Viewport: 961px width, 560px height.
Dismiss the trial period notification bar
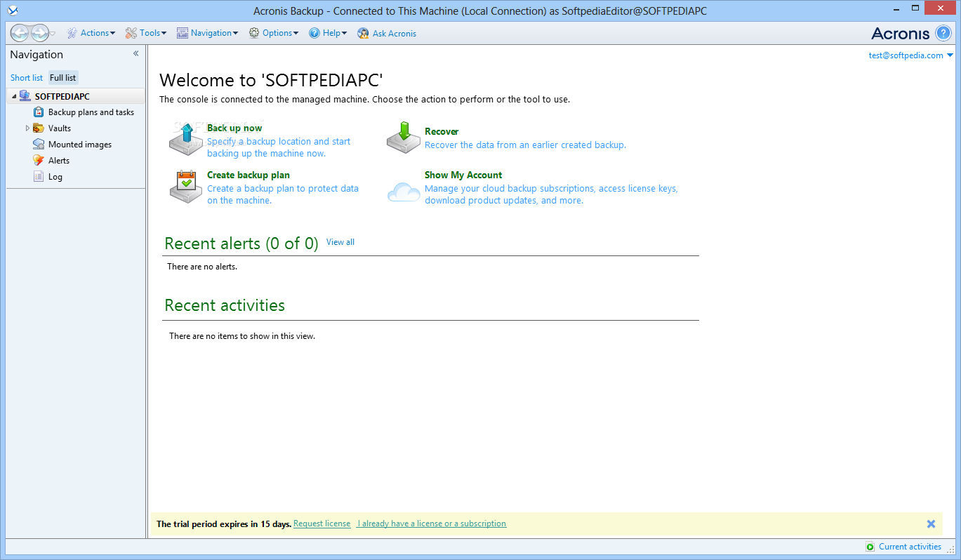coord(931,524)
